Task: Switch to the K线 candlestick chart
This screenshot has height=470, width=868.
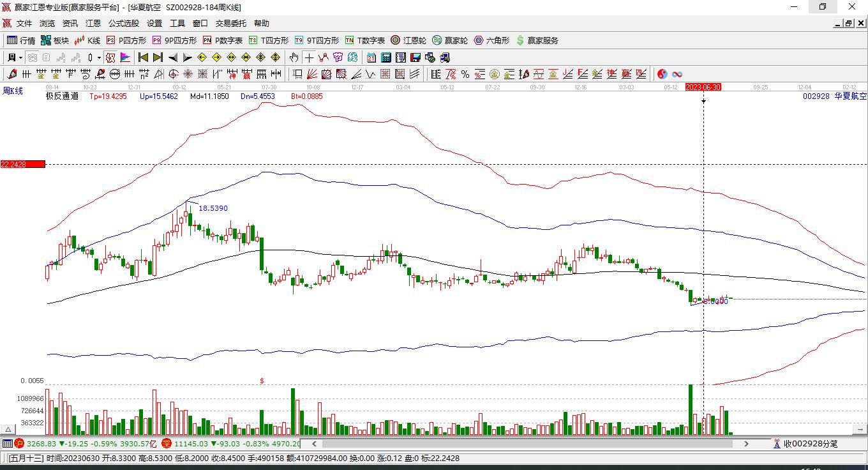Action: tap(87, 40)
